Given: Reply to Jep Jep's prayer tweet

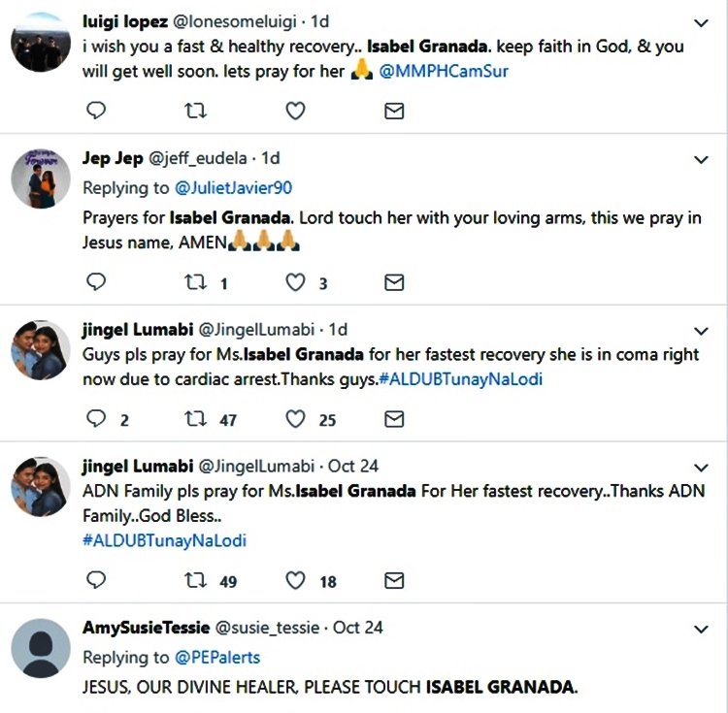Looking at the screenshot, I should [x=96, y=282].
